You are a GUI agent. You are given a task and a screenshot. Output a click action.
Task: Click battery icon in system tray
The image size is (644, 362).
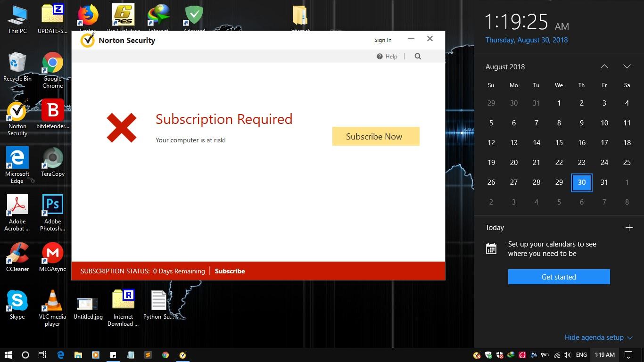pyautogui.click(x=545, y=355)
